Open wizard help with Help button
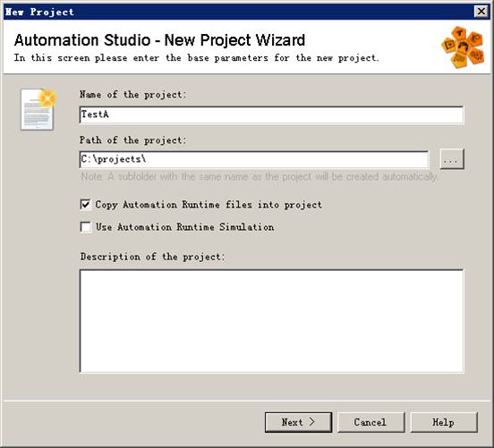Screen dimensions: 494x448 (444, 422)
